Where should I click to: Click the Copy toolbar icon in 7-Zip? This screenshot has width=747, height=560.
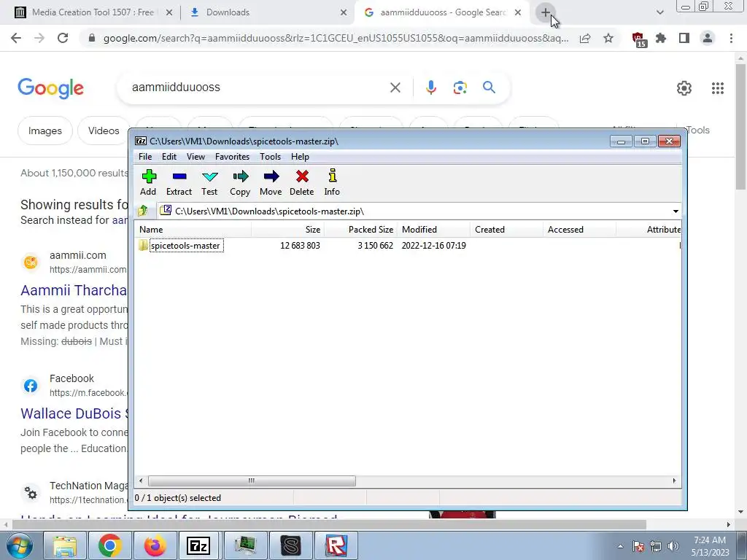click(x=240, y=182)
